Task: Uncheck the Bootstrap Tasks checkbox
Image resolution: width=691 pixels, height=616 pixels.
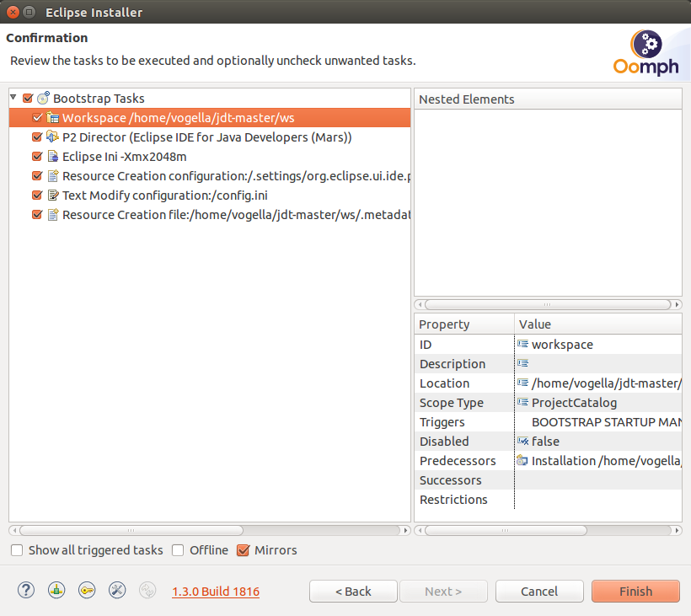Action: [x=28, y=98]
